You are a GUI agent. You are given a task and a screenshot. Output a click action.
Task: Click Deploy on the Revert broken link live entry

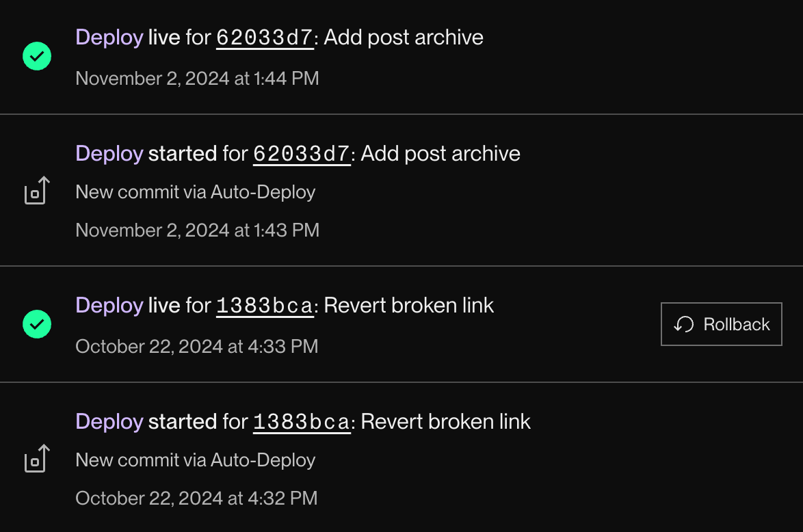(109, 306)
